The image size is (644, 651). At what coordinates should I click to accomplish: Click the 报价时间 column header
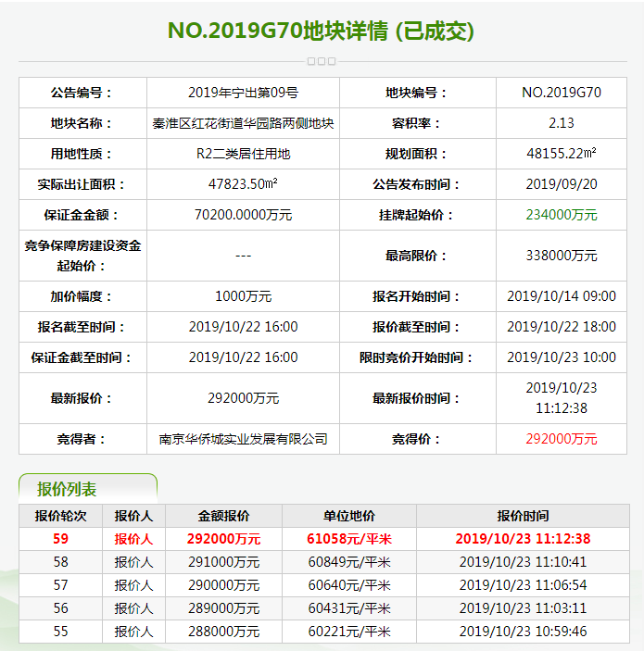point(523,516)
